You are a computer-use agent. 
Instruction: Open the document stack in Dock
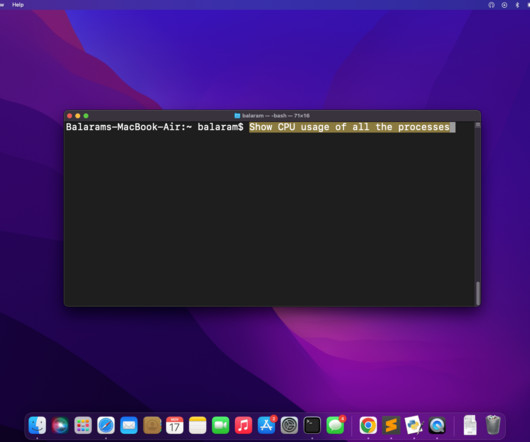(x=470, y=425)
